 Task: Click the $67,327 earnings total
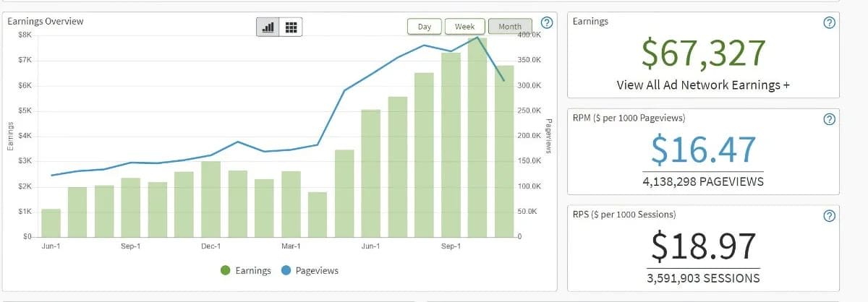(x=703, y=53)
